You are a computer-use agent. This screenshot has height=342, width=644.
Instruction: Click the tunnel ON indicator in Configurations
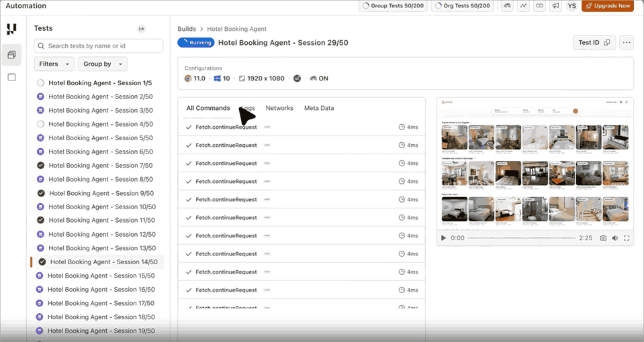click(319, 78)
